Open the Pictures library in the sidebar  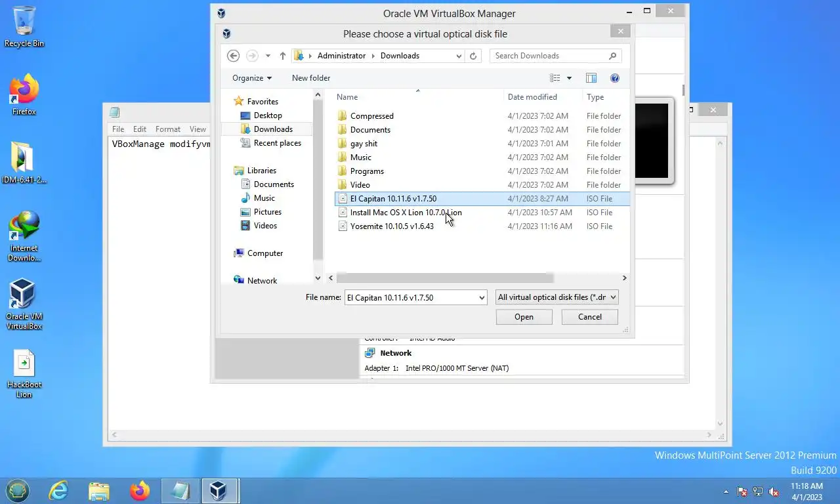267,212
